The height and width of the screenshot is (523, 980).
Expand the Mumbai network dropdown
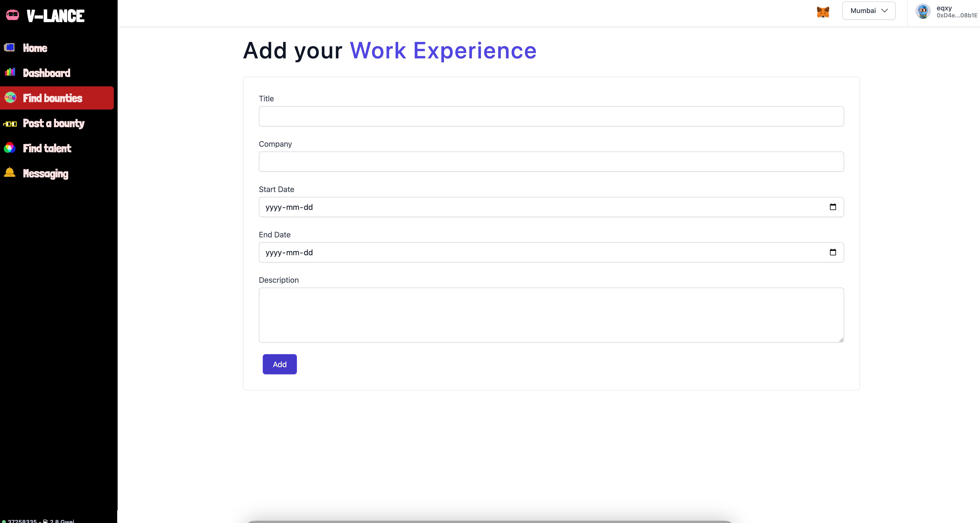(868, 10)
